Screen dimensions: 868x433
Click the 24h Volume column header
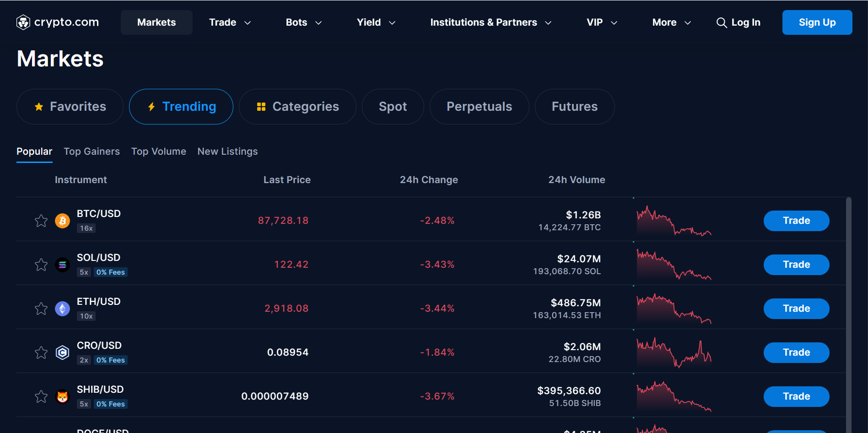(577, 180)
